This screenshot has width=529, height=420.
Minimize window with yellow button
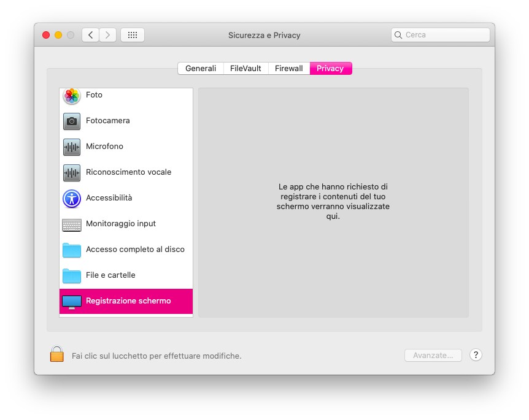(x=58, y=35)
